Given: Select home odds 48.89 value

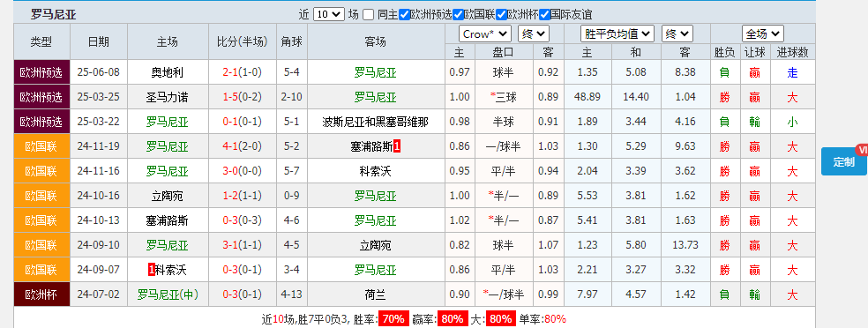Looking at the screenshot, I should click(x=587, y=97).
